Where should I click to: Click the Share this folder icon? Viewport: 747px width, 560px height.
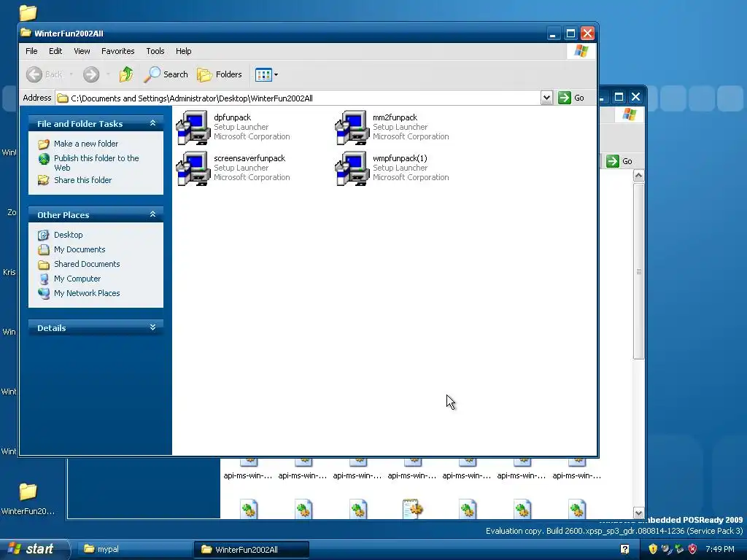(44, 180)
